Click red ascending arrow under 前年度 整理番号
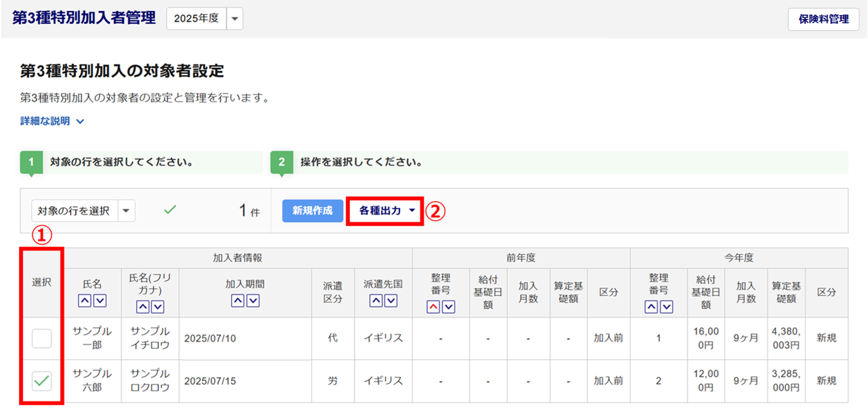 [433, 307]
